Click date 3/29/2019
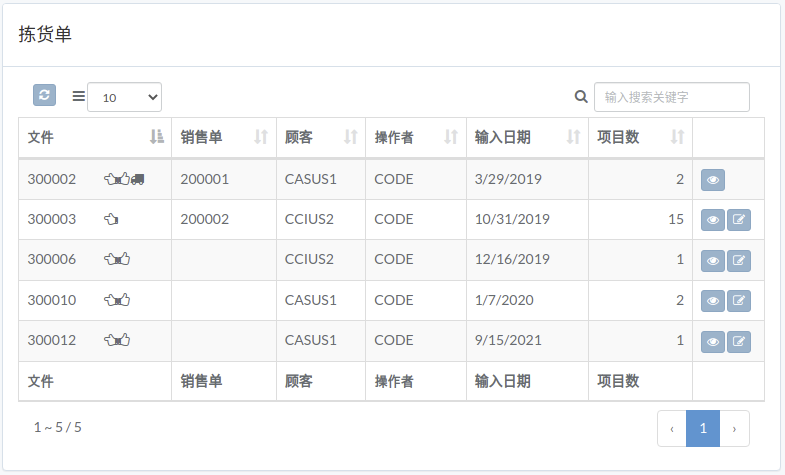The width and height of the screenshot is (785, 475). [508, 179]
